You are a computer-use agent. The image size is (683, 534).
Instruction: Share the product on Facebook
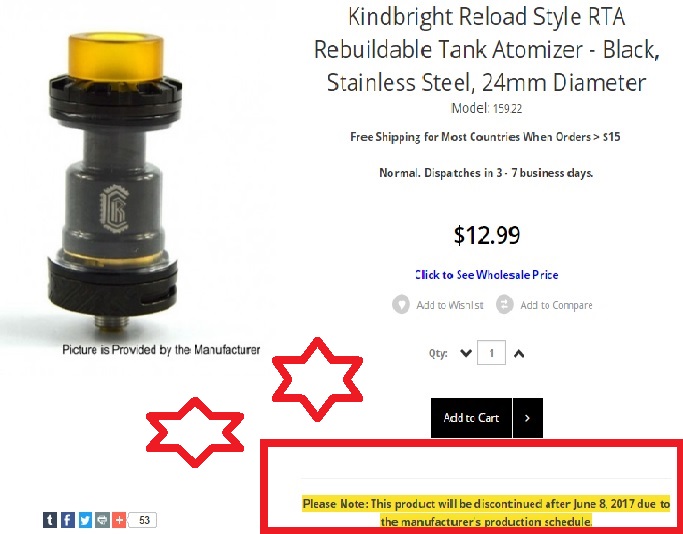[x=68, y=520]
